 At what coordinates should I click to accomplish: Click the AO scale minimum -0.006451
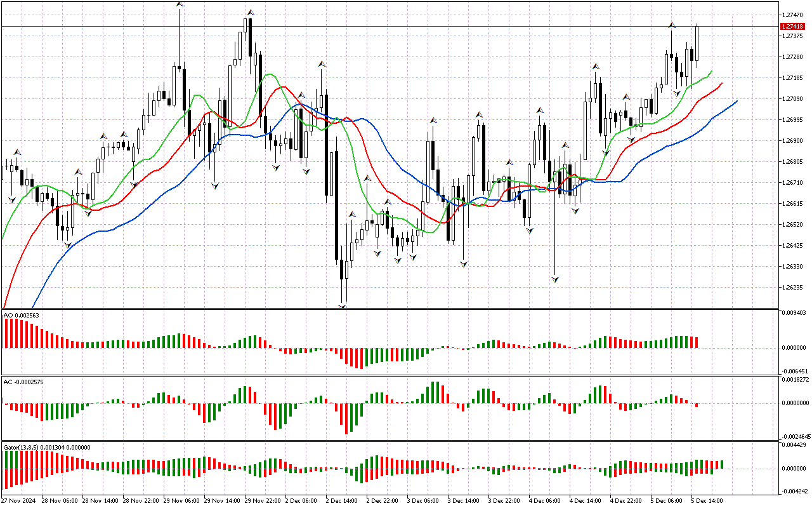point(795,371)
